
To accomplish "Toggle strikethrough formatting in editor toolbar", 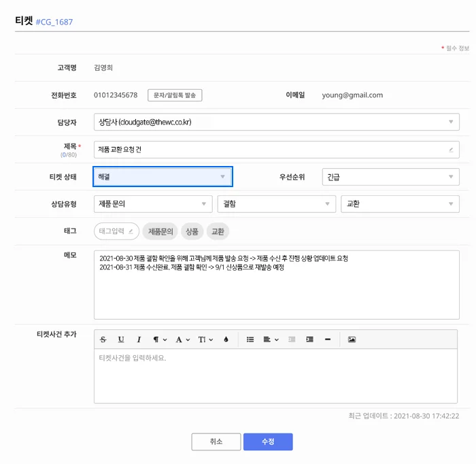I will 103,339.
